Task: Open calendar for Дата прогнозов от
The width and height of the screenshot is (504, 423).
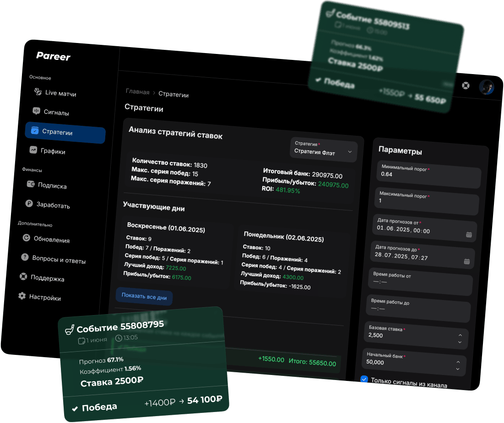Action: tap(469, 235)
